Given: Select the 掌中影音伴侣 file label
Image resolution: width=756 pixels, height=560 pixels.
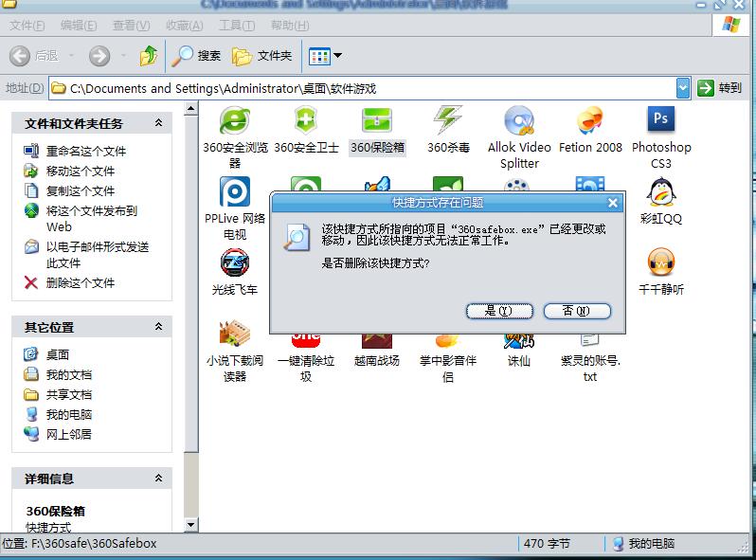Looking at the screenshot, I should [x=448, y=369].
